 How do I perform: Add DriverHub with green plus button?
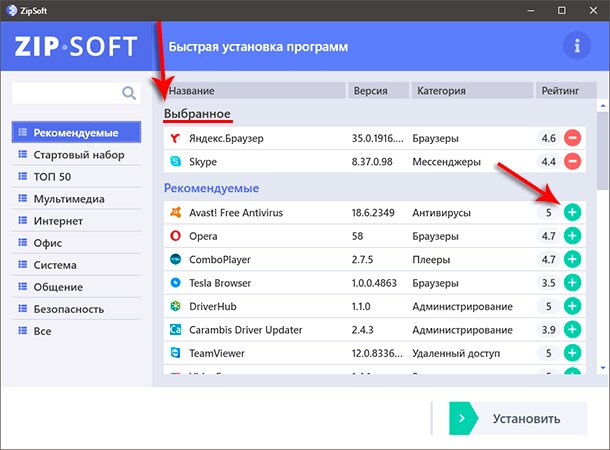572,306
